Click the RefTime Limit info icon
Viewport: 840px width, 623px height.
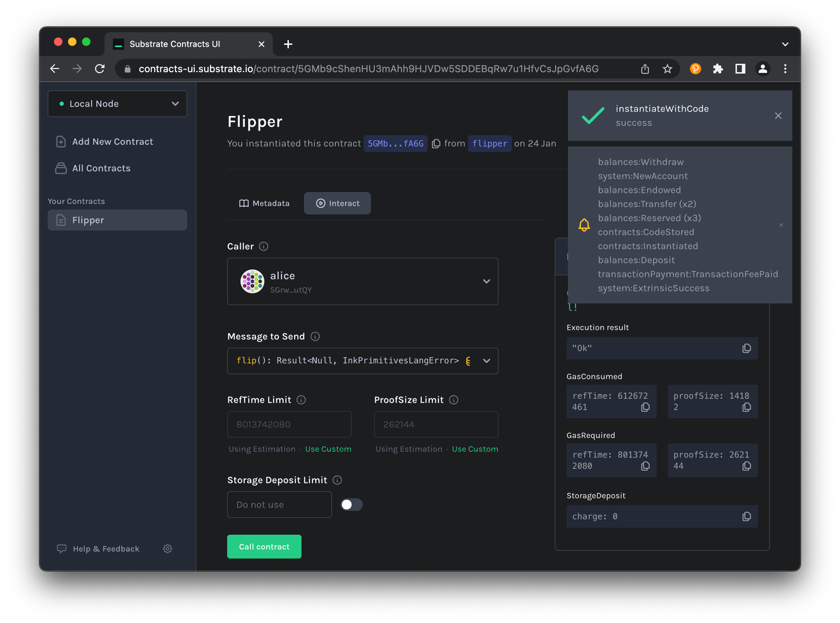tap(301, 400)
